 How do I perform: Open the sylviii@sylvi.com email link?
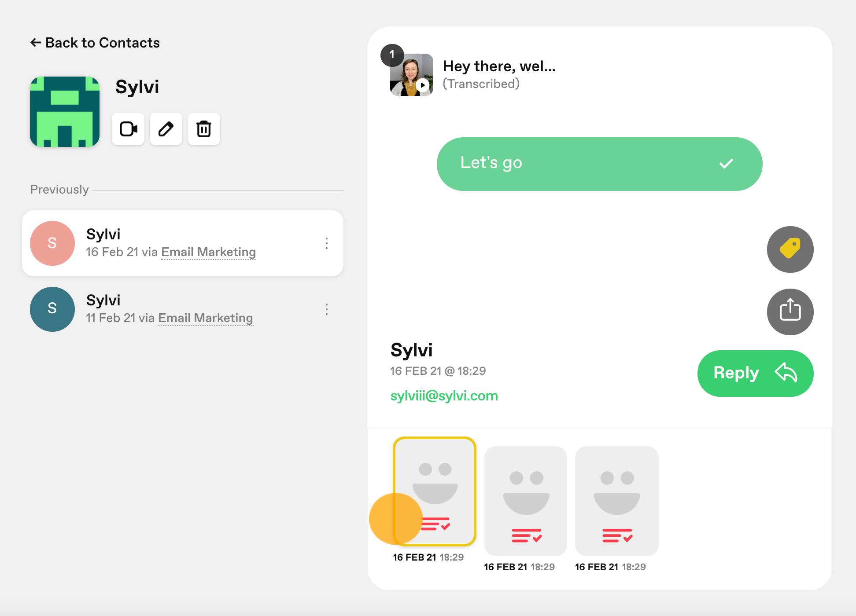pyautogui.click(x=444, y=396)
